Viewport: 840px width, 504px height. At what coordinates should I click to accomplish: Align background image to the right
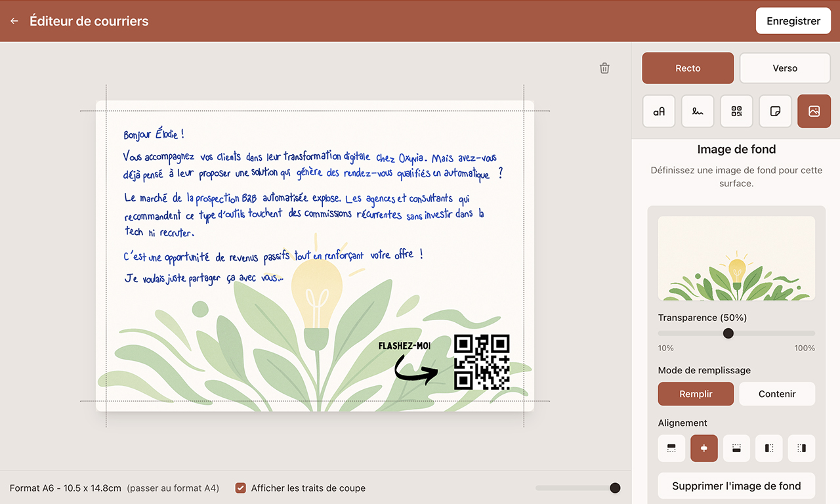[801, 448]
